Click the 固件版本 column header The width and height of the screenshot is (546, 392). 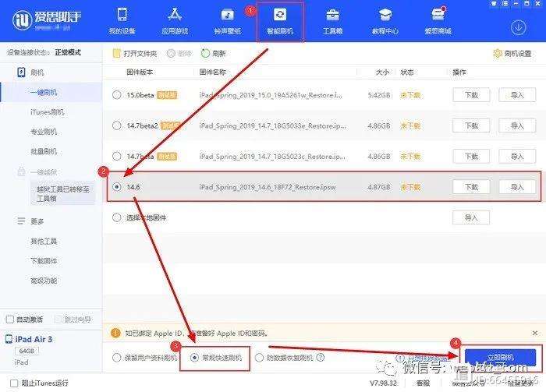[140, 72]
